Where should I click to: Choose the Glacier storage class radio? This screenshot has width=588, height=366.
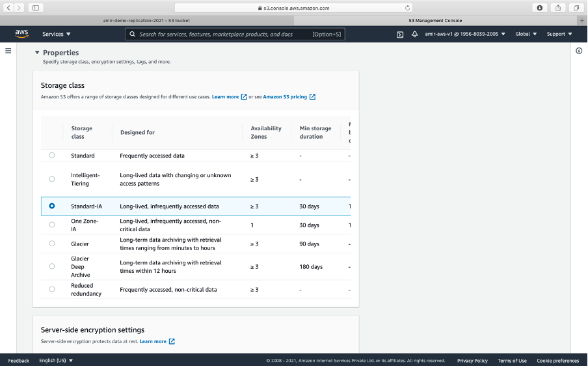[52, 244]
